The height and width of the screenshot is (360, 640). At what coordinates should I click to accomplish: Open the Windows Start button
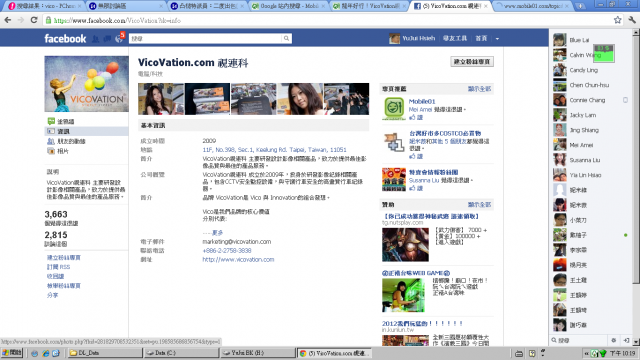[12, 353]
